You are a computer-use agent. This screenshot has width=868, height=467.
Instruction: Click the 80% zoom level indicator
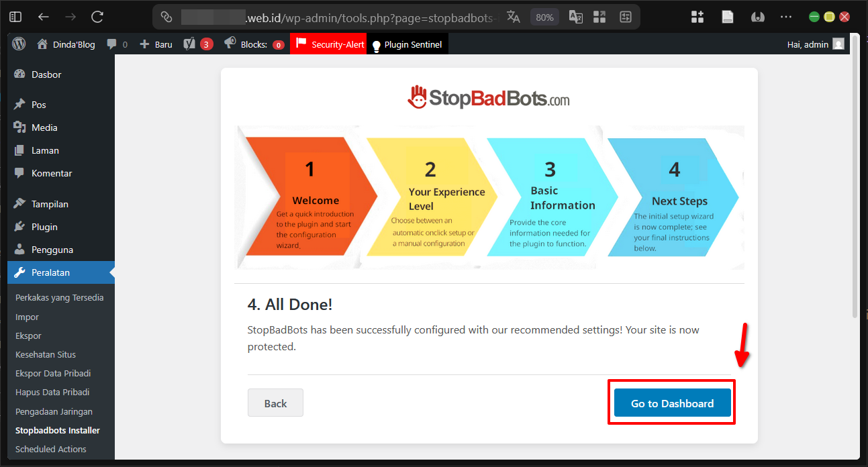(x=544, y=16)
